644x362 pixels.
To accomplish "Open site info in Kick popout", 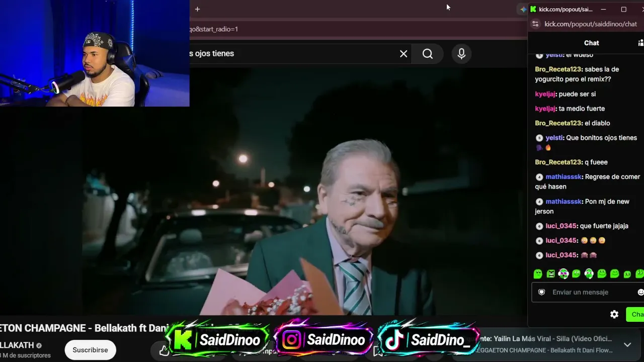I will (x=535, y=24).
